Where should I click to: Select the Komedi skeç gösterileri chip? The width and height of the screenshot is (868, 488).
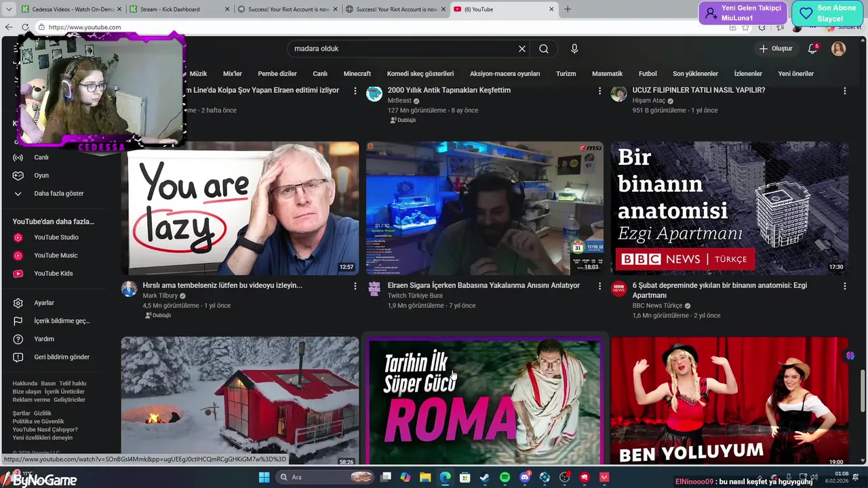pos(420,73)
